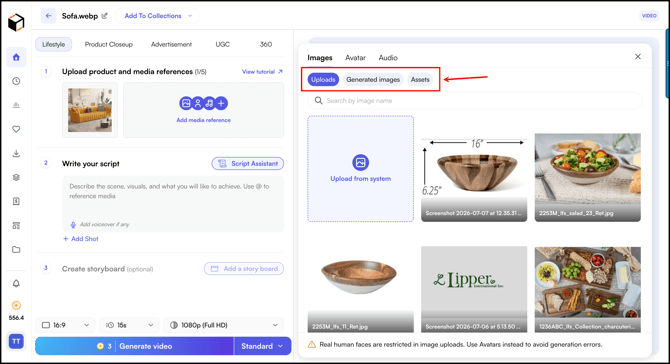Open the 1080p (Full HD) resolution dropdown
The image size is (670, 364).
pyautogui.click(x=223, y=325)
